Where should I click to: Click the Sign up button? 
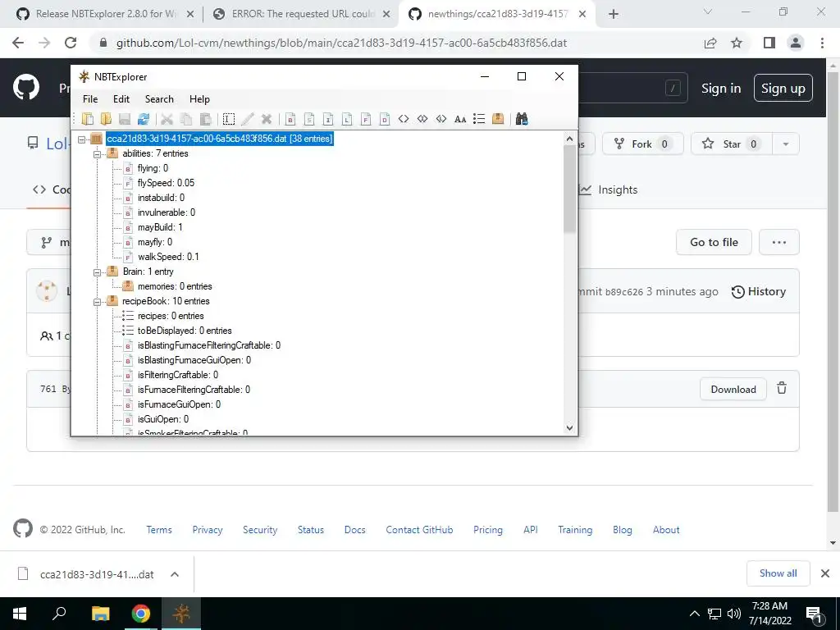783,88
